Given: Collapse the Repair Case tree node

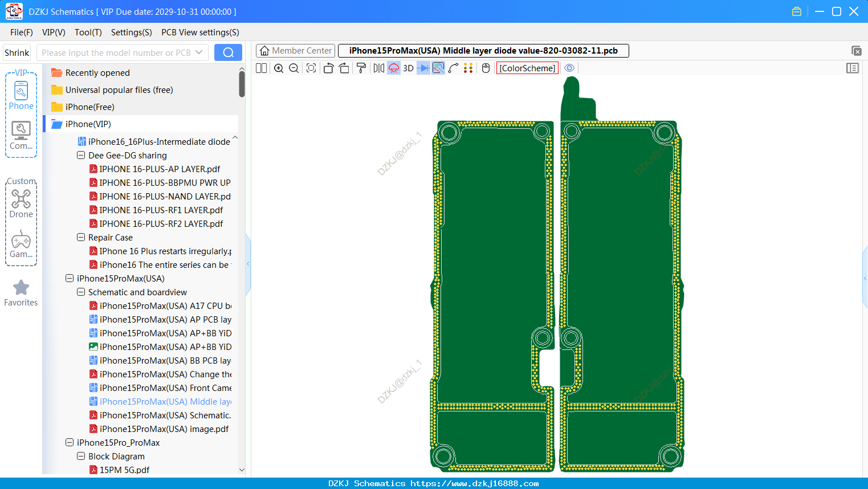Looking at the screenshot, I should (81, 237).
